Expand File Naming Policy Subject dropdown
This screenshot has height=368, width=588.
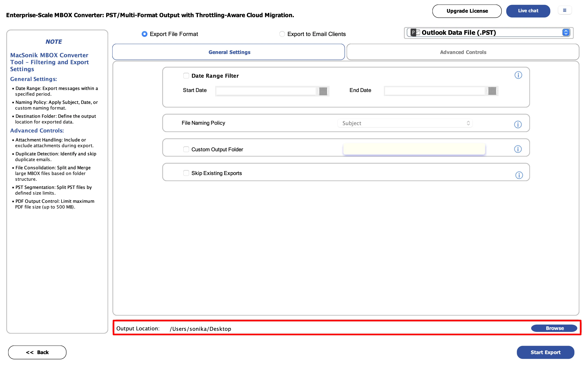[405, 123]
